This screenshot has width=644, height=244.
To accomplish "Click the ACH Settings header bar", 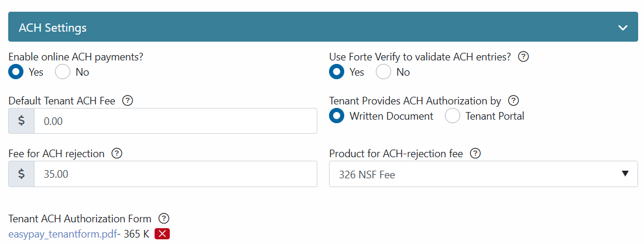I will pyautogui.click(x=323, y=27).
